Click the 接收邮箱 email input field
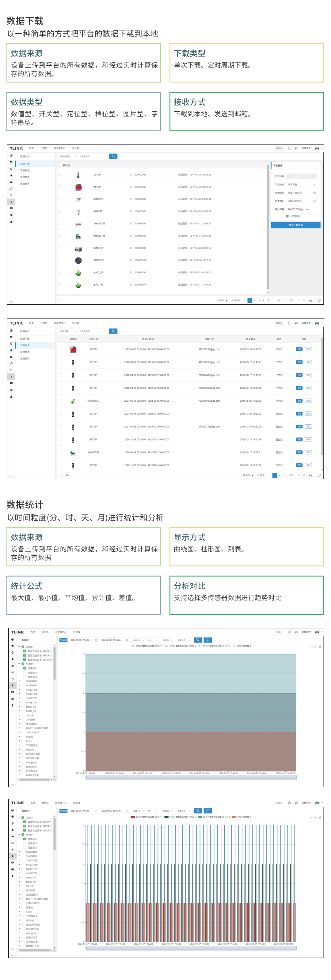 (301, 209)
